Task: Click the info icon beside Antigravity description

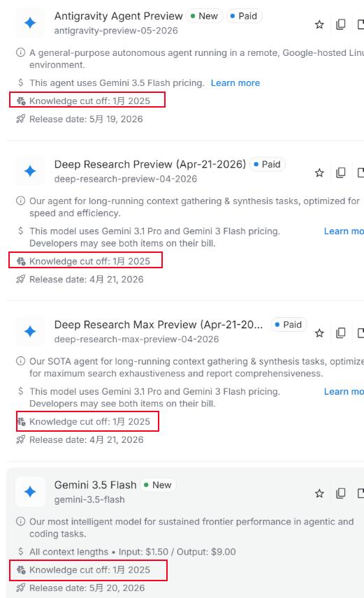Action: tap(20, 52)
